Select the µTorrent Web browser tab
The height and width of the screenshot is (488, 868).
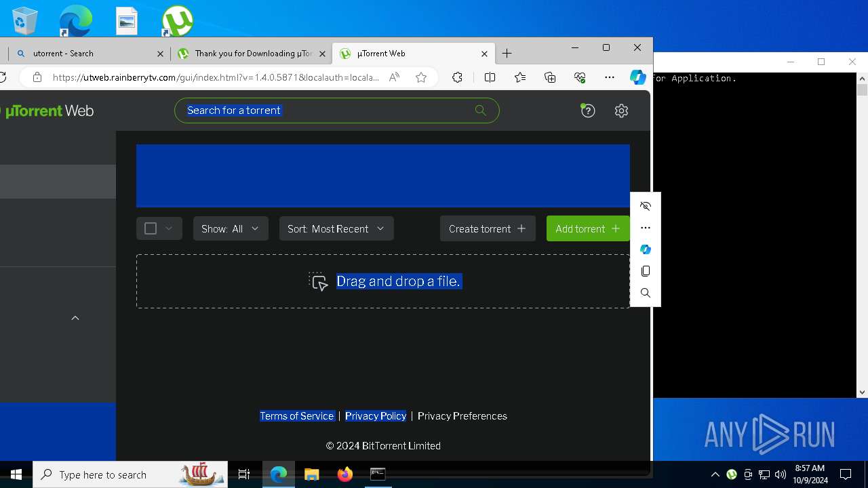(x=413, y=54)
